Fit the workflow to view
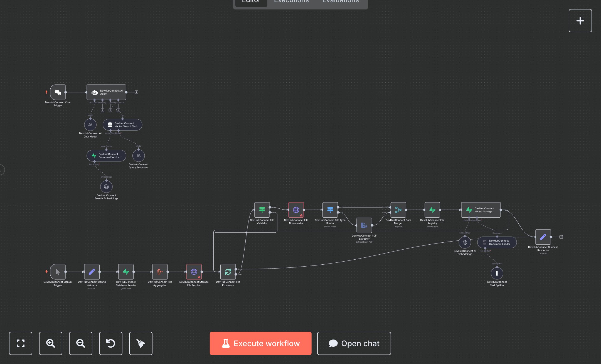The image size is (601, 364). coord(21,343)
